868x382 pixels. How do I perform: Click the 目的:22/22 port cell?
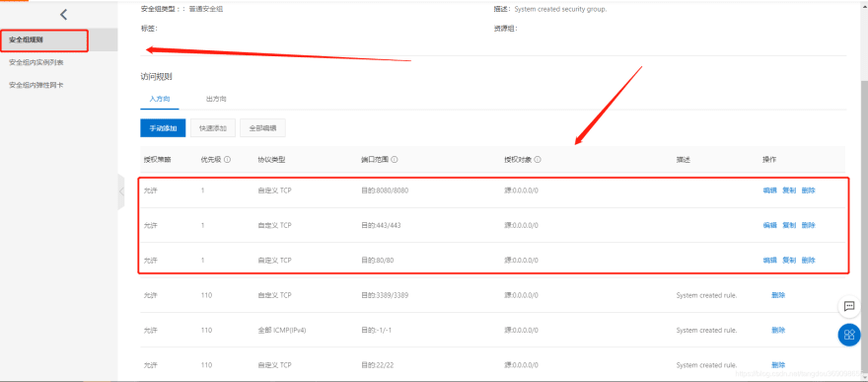click(x=378, y=365)
